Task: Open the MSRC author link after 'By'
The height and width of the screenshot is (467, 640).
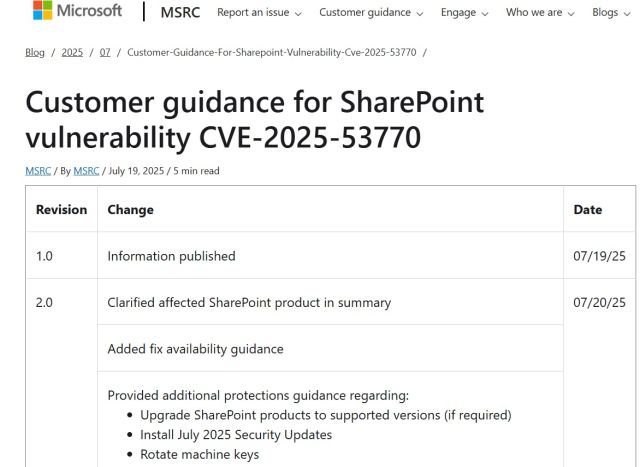Action: 86,171
